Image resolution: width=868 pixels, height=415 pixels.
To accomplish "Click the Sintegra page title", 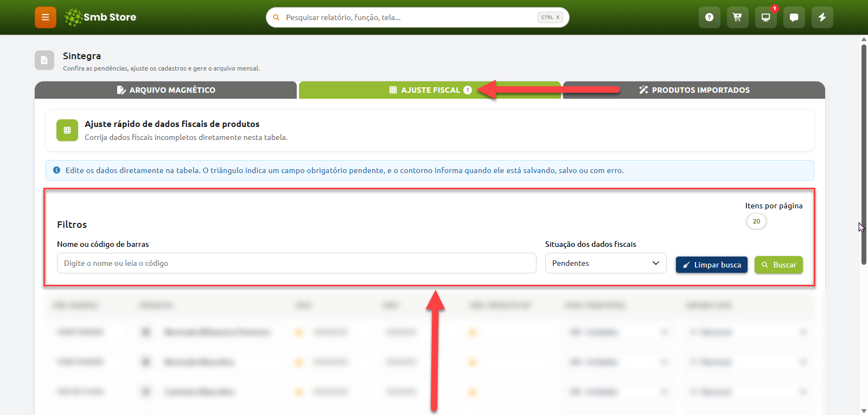I will pos(82,56).
